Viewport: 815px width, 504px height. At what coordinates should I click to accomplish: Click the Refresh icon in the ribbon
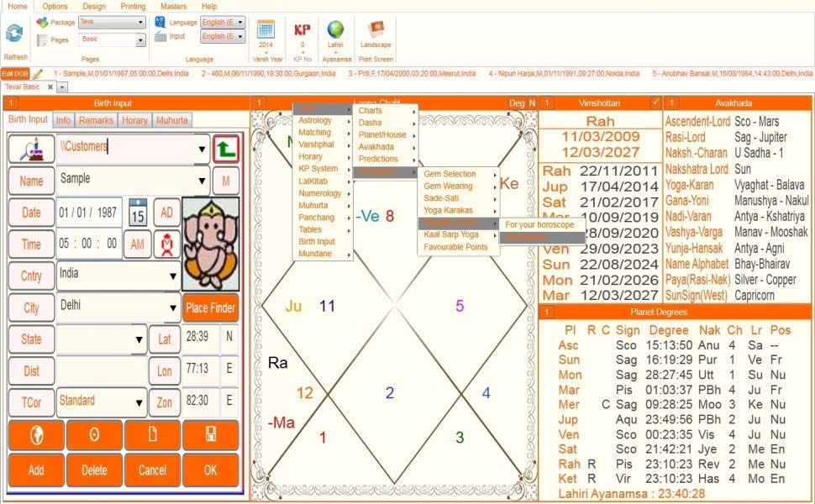click(14, 34)
